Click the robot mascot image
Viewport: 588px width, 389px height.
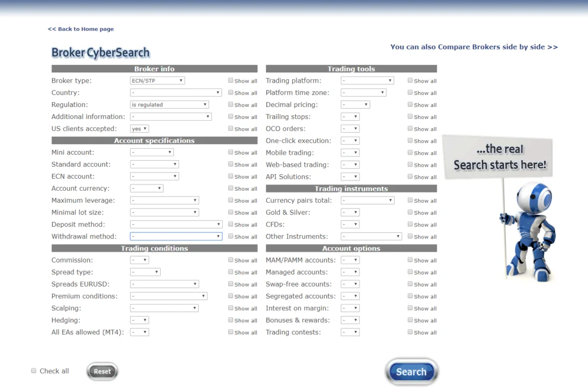(x=528, y=230)
